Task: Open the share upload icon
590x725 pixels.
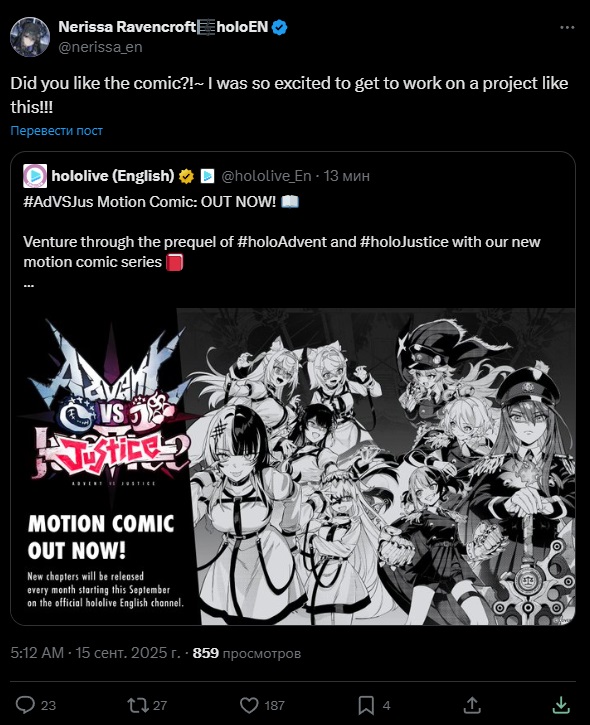Action: click(472, 705)
